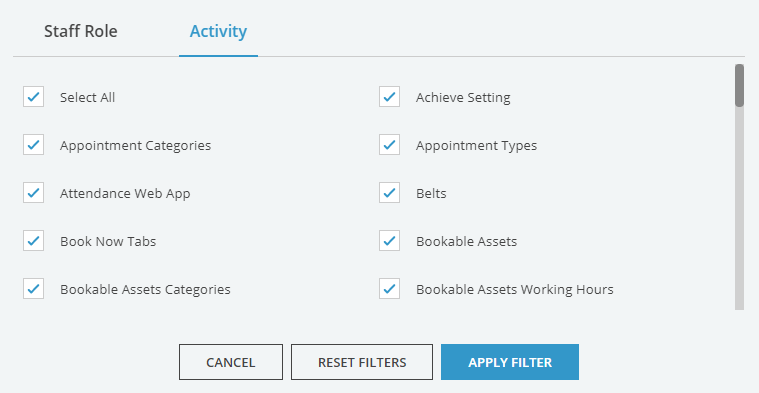Image resolution: width=759 pixels, height=393 pixels.
Task: Click the RESET FILTERS button
Action: [362, 362]
